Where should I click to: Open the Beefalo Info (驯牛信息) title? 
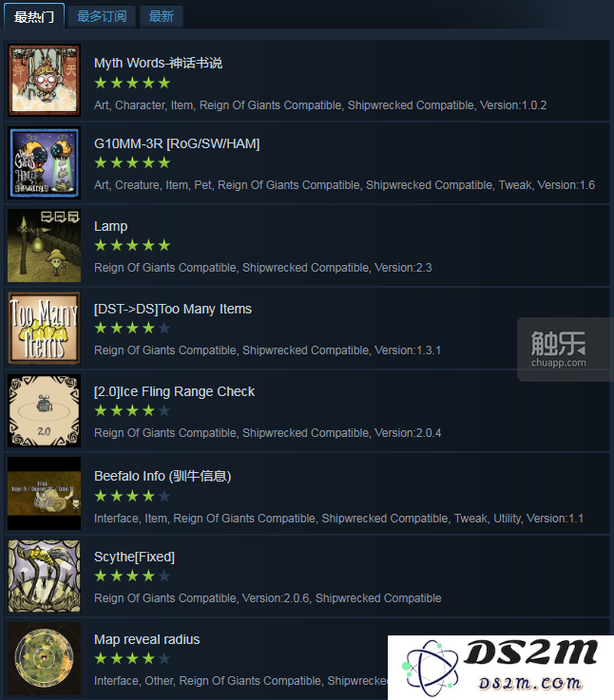163,476
